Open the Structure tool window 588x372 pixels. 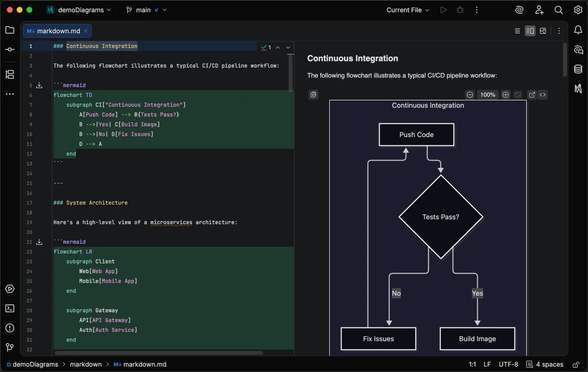pos(10,74)
